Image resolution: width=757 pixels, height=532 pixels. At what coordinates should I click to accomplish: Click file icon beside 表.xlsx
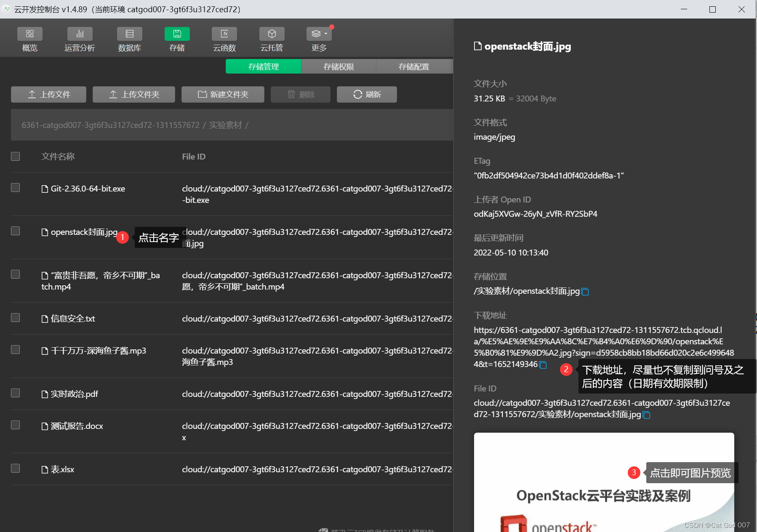pos(45,470)
